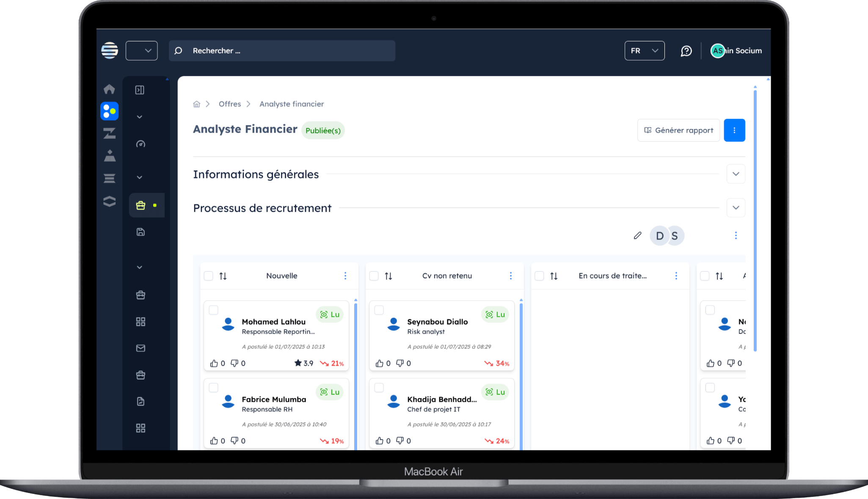Click the home icon in far-left sidebar

109,89
